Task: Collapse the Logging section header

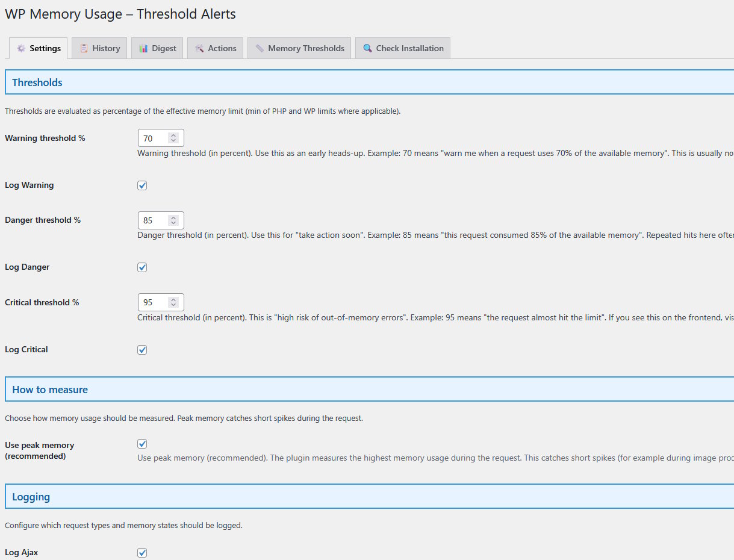Action: [31, 497]
